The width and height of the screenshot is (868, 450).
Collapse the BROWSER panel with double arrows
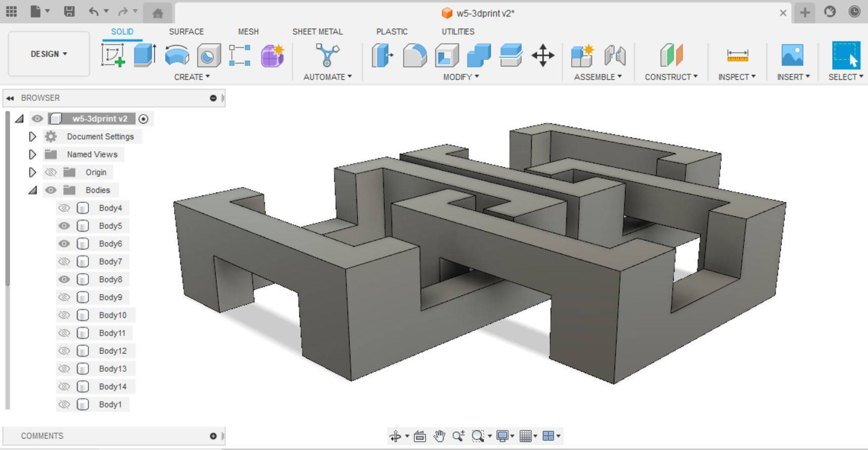(10, 98)
